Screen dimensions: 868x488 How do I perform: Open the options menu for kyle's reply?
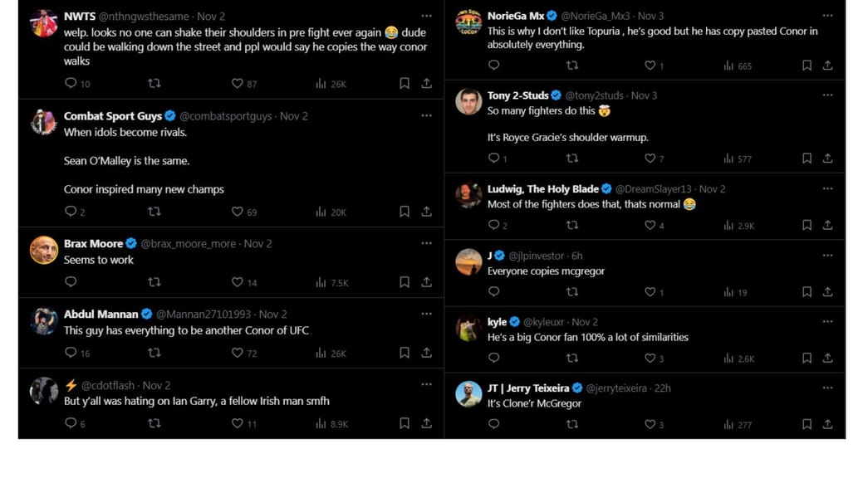[827, 321]
